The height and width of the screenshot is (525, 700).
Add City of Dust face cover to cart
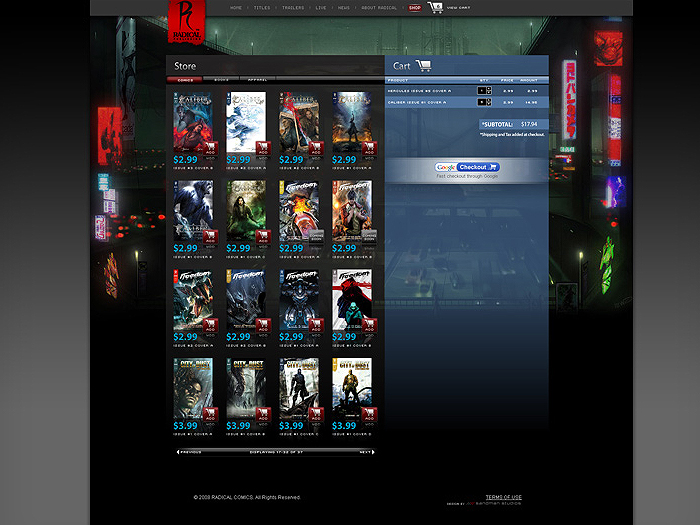(x=210, y=414)
